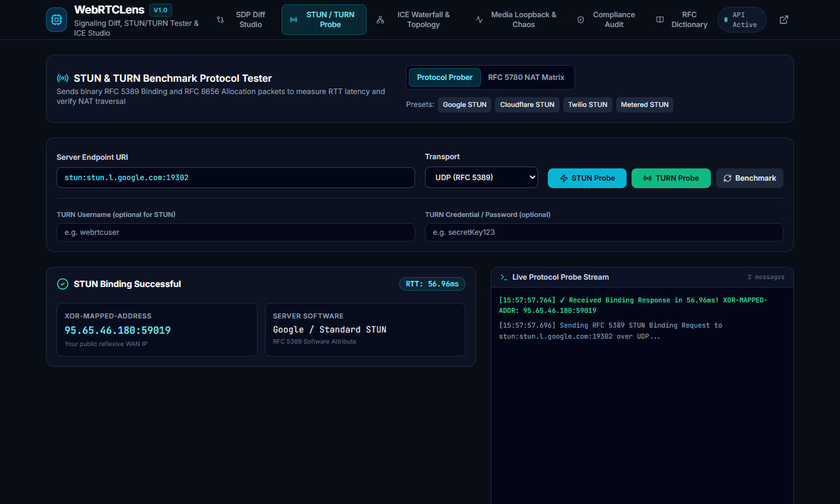Image resolution: width=840 pixels, height=504 pixels.
Task: Click the diff icon next to SDP Diff Studio
Action: click(x=220, y=20)
